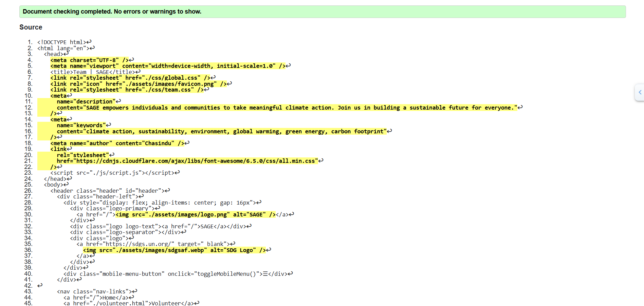Click the title Team | SAGE line
Viewport: 644px width, 306px height.
[95, 72]
